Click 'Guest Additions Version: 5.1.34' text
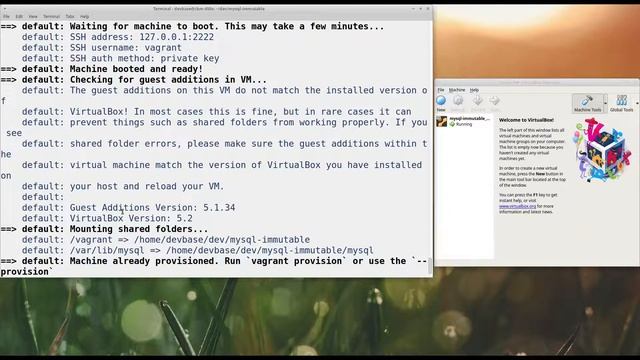 [x=152, y=208]
